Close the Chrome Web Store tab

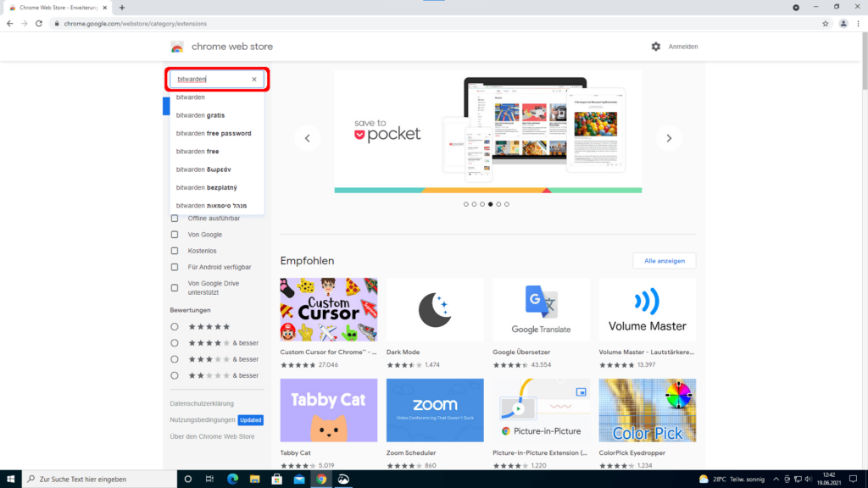[x=104, y=8]
